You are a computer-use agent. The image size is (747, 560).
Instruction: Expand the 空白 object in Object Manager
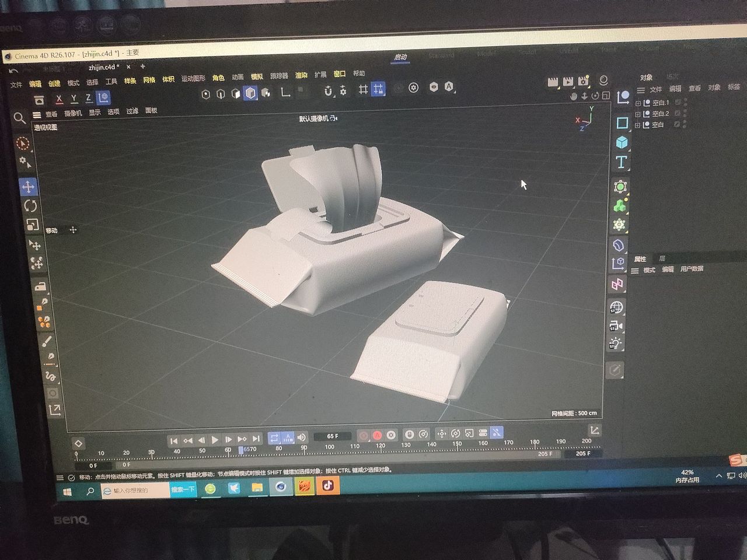point(638,125)
